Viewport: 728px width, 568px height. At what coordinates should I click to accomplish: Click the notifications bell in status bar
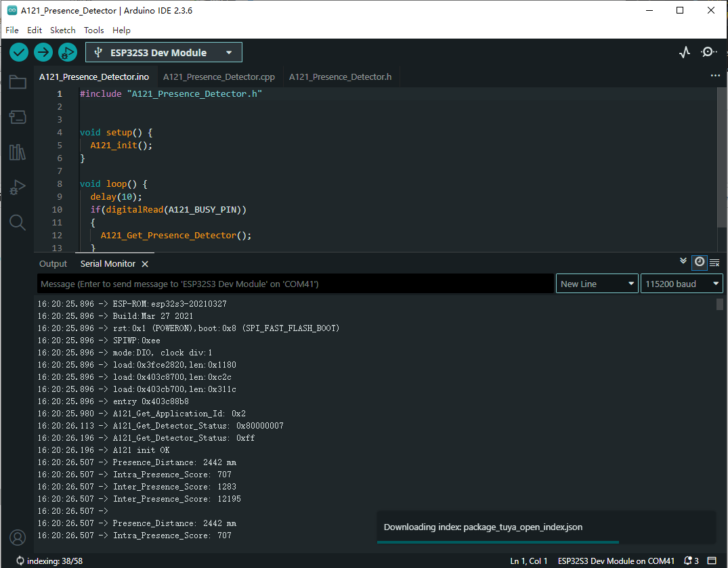(691, 561)
